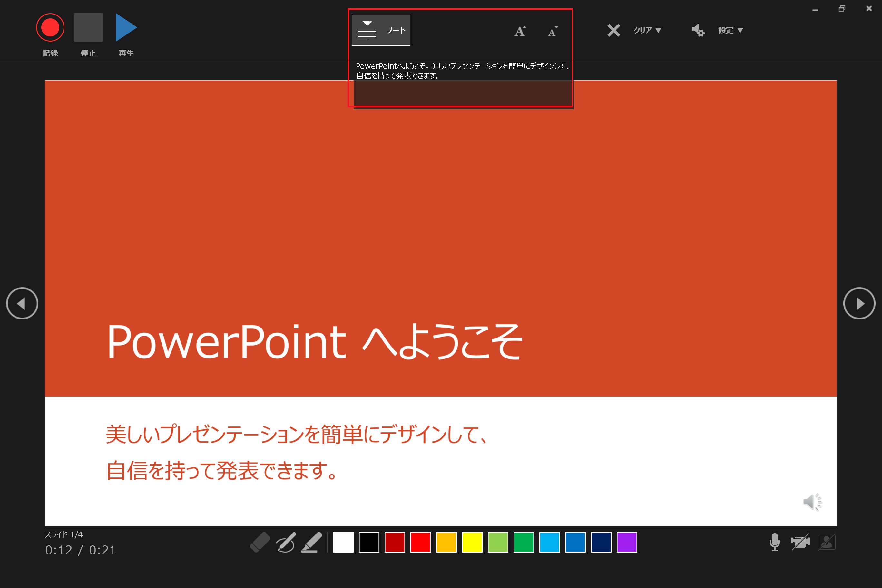The height and width of the screenshot is (588, 882).
Task: Select the Eraser tool
Action: click(260, 542)
